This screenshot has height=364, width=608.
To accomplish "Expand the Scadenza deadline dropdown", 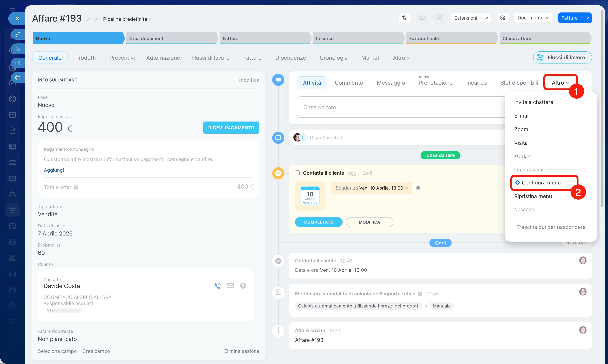I will pos(371,188).
